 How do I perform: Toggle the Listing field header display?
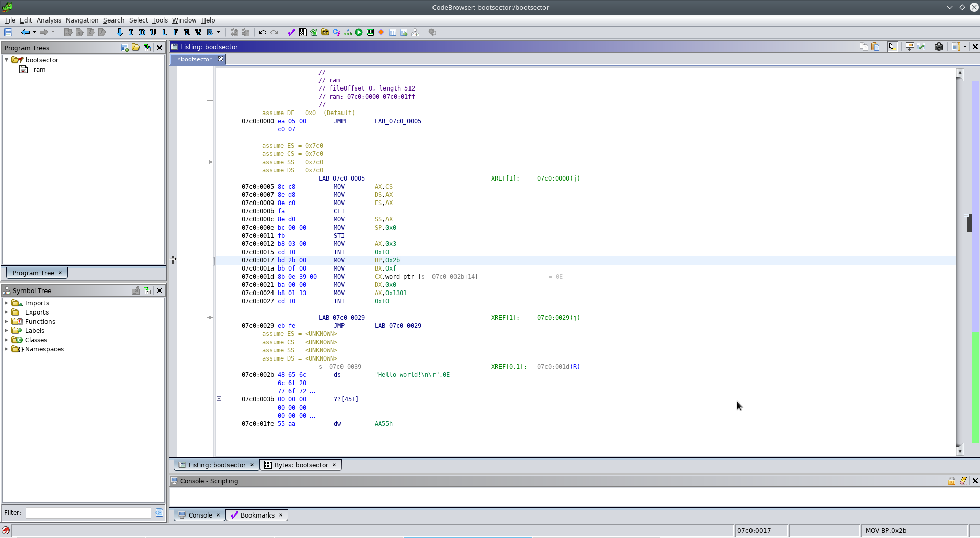point(910,46)
